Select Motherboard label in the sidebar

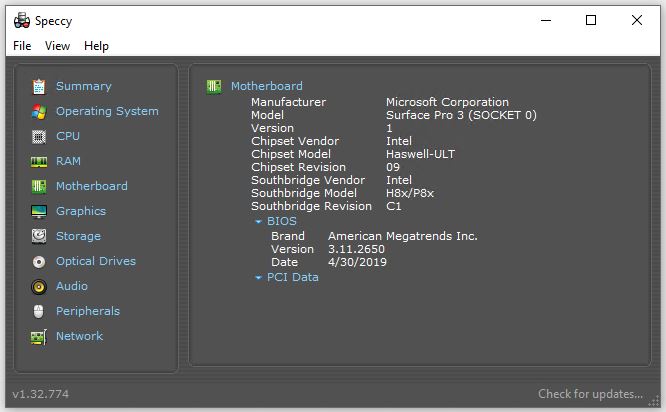click(x=92, y=186)
